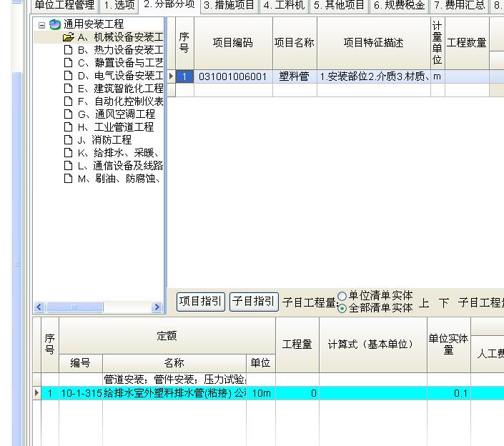Select tree item J、消防工程
The image size is (504, 446).
pos(105,140)
